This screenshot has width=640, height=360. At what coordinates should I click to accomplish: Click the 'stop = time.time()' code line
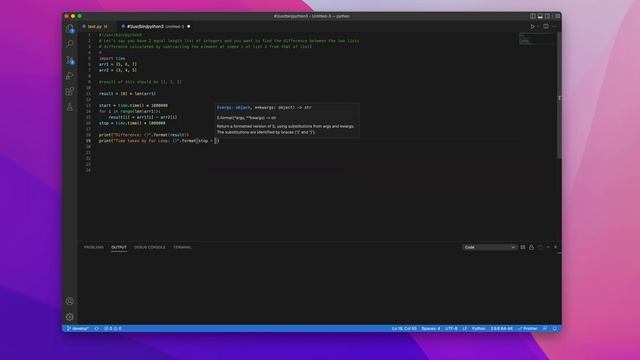[132, 123]
